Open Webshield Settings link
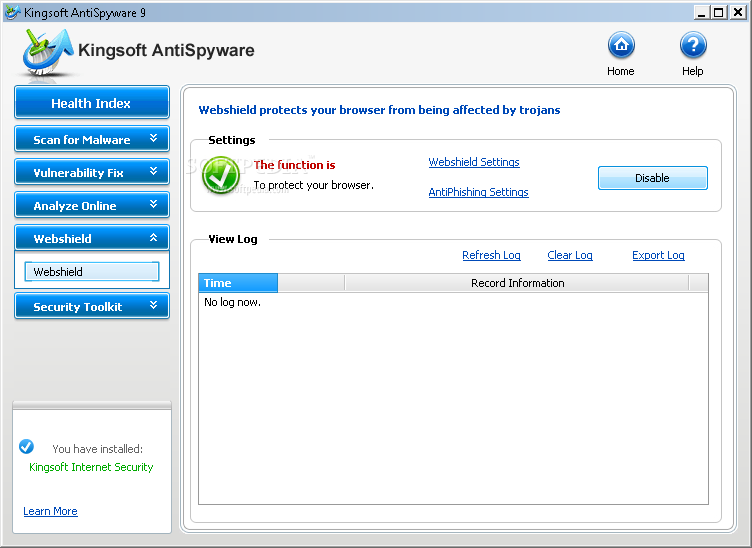This screenshot has height=548, width=752. (x=474, y=162)
